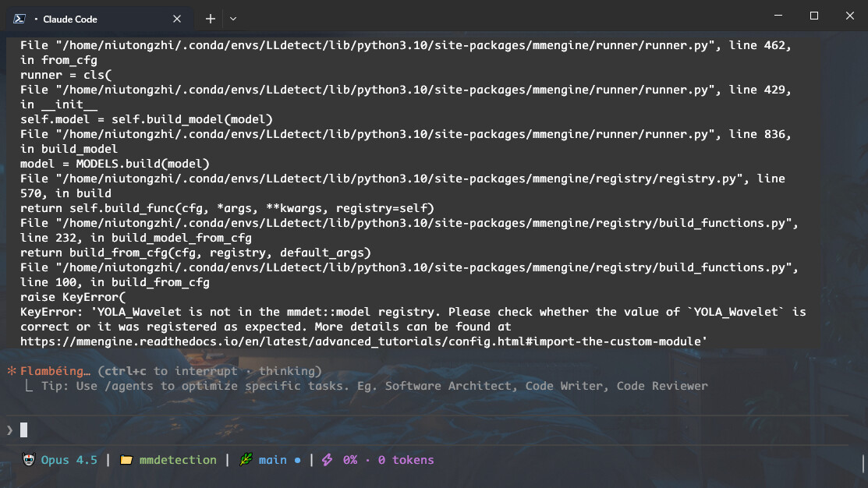
Task: Click the 0 tokens counter
Action: point(406,460)
